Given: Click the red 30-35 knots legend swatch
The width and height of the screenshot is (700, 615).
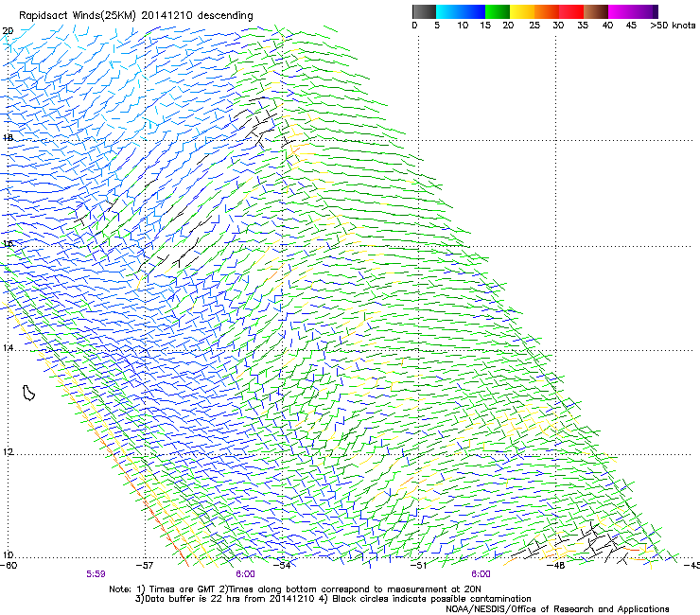Looking at the screenshot, I should click(x=571, y=11).
